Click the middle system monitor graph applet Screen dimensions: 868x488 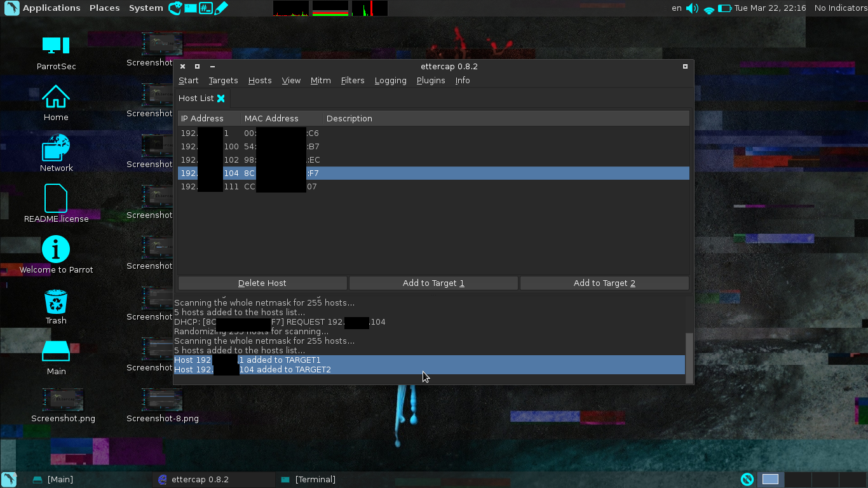[x=330, y=8]
